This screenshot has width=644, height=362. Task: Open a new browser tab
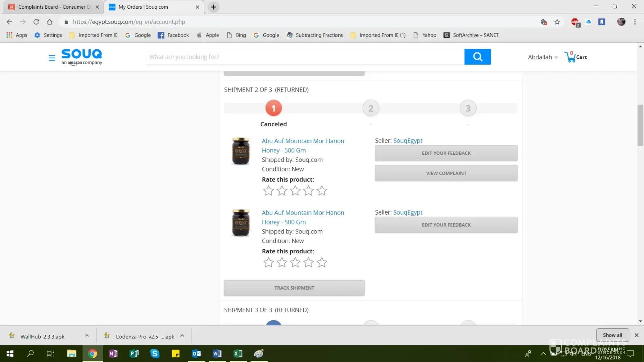coord(213,7)
